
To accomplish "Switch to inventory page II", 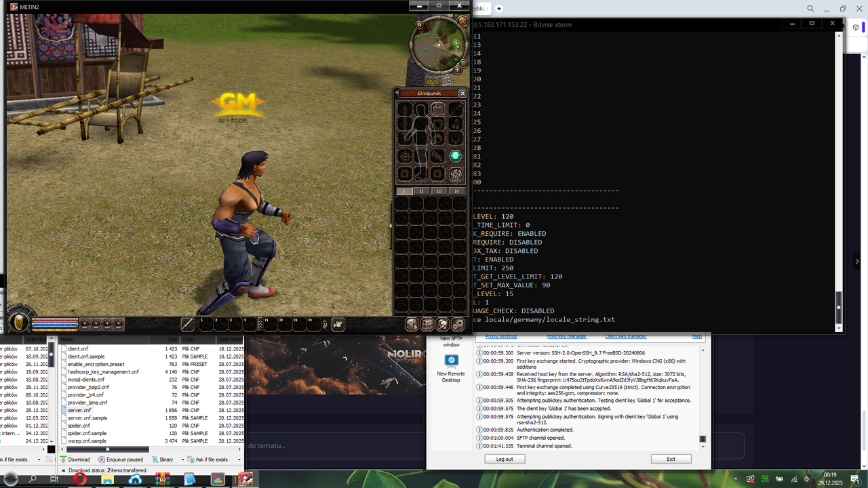I will coord(422,191).
